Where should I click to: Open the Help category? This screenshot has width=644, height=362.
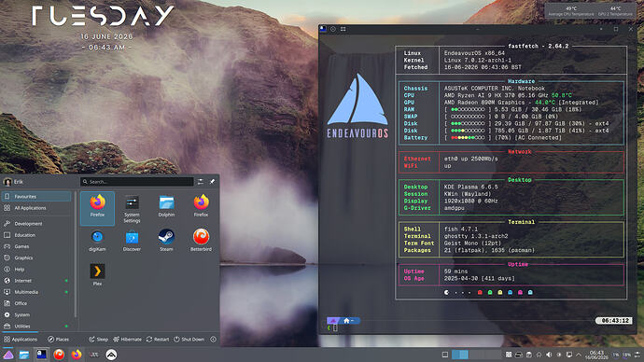[36, 270]
